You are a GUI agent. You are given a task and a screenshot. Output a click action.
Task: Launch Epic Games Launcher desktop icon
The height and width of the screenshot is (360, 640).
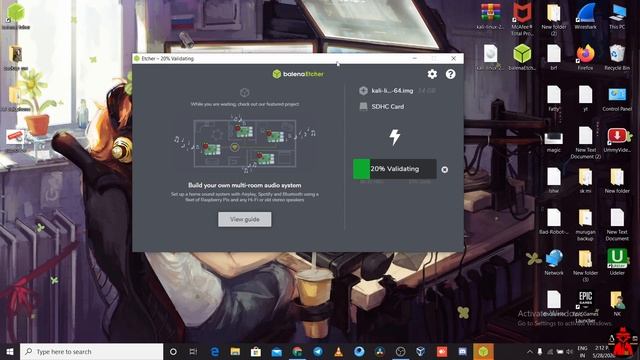click(x=585, y=306)
